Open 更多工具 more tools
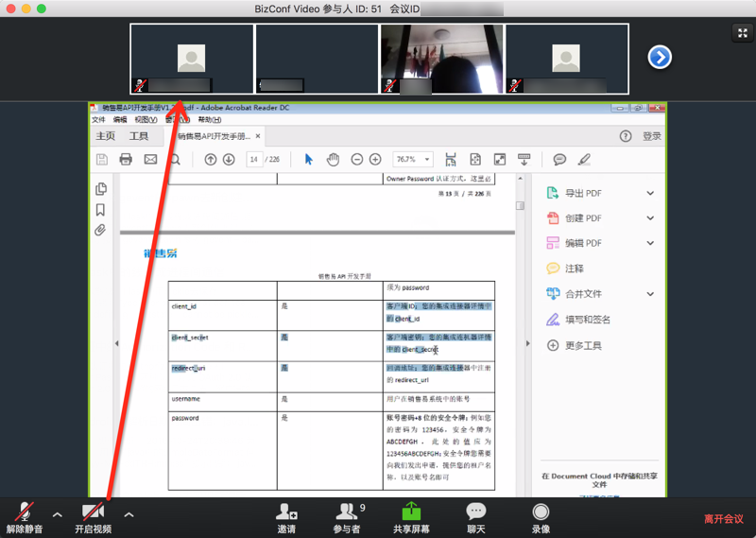756x538 pixels. pyautogui.click(x=575, y=345)
